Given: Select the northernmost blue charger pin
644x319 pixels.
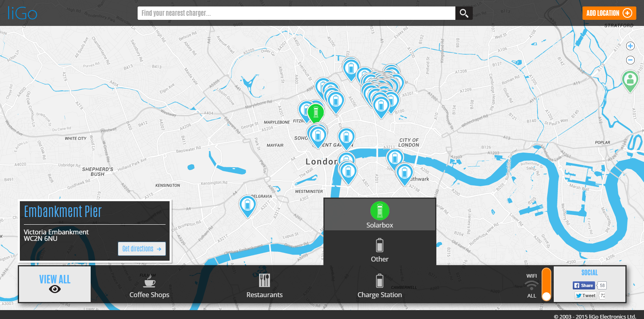Looking at the screenshot, I should click(x=351, y=69).
